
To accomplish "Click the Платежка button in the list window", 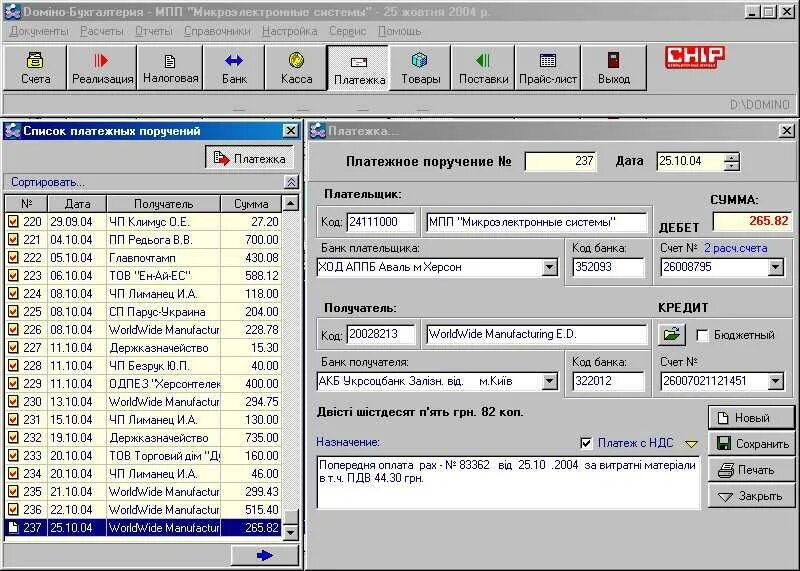I will pos(249,158).
